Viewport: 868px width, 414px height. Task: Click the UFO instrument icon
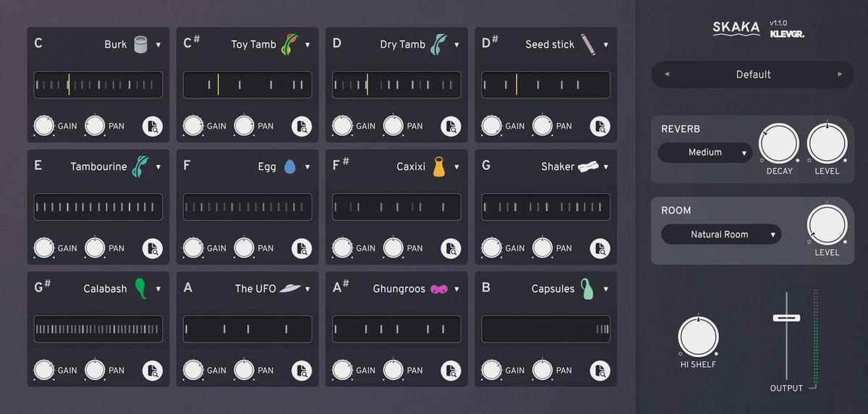290,289
